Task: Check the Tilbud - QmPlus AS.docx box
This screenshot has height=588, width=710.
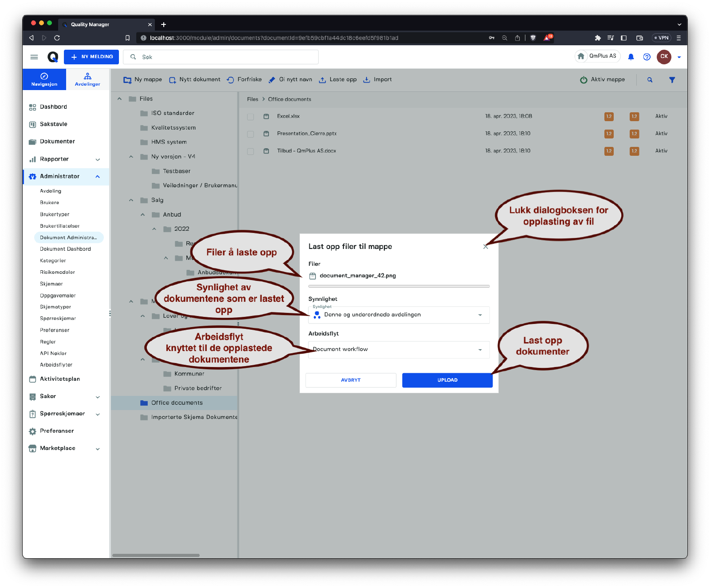Action: pos(250,151)
